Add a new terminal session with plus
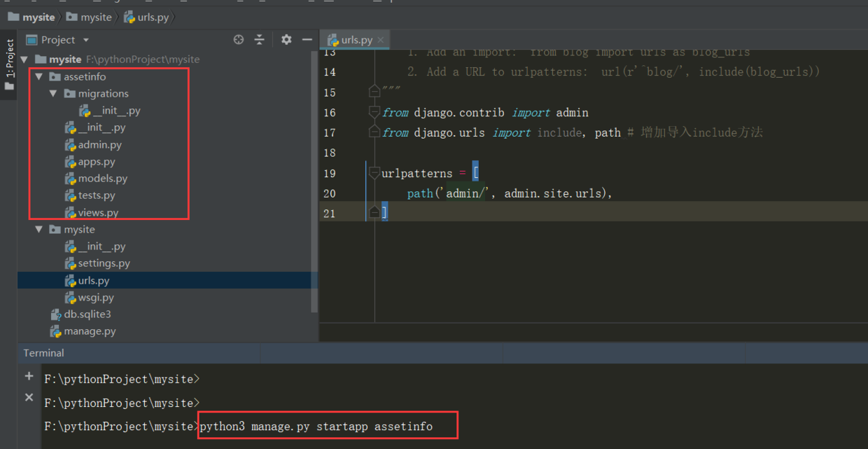This screenshot has width=868, height=449. [29, 376]
